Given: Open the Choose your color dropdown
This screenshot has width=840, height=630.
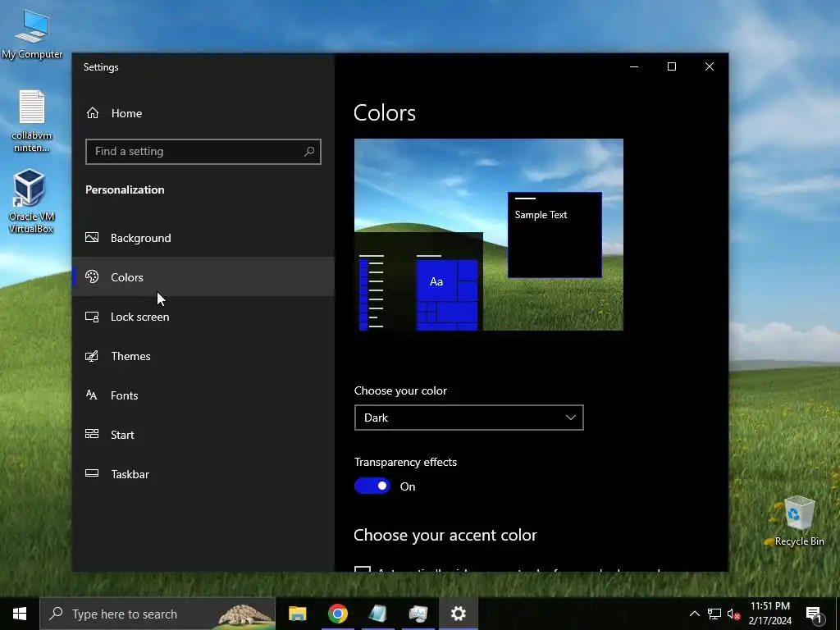Looking at the screenshot, I should 468,418.
